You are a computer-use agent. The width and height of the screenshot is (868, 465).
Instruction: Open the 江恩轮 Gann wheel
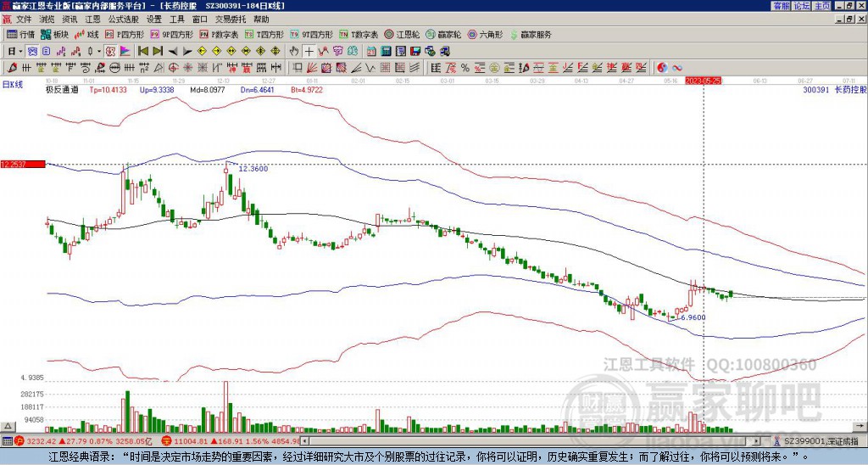point(402,34)
